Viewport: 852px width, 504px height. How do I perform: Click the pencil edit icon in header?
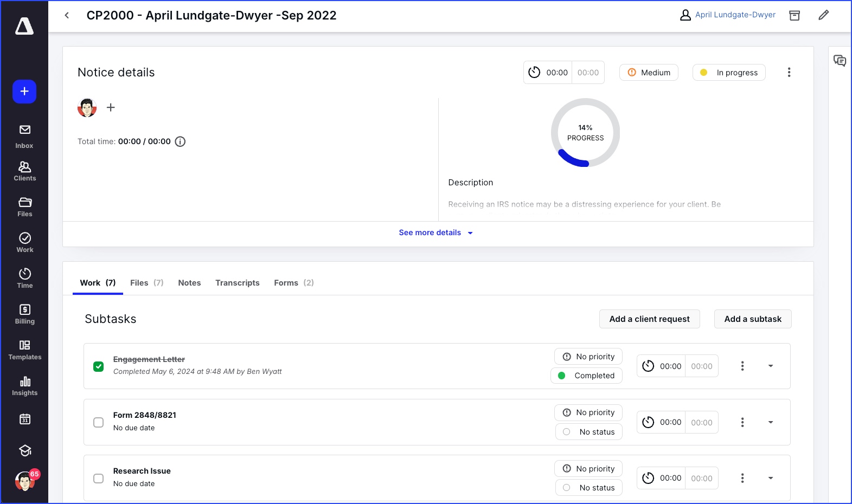tap(824, 15)
